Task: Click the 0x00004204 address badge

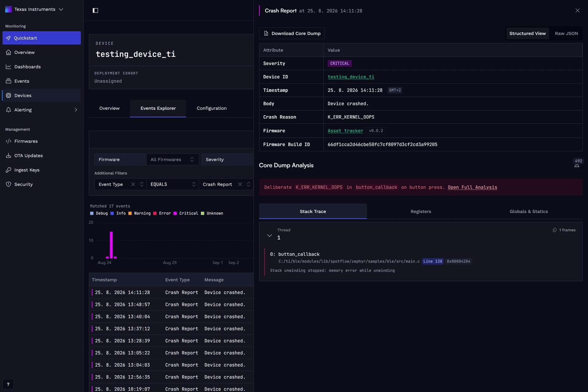Action: 458,261
